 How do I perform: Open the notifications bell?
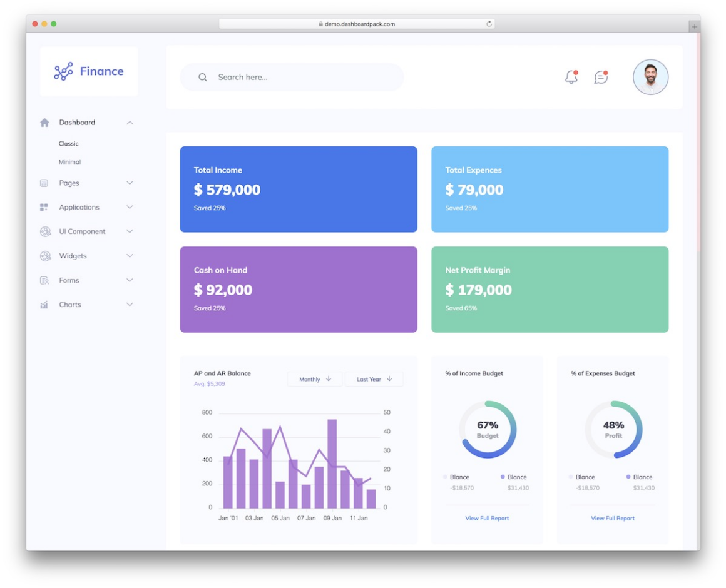(569, 76)
